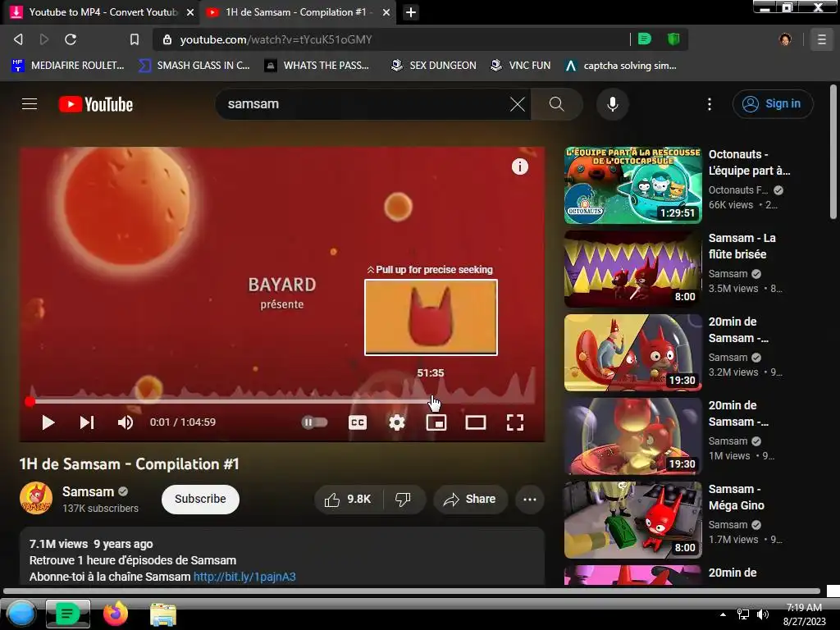Image resolution: width=840 pixels, height=630 pixels.
Task: Show video info card icon
Action: pos(519,167)
